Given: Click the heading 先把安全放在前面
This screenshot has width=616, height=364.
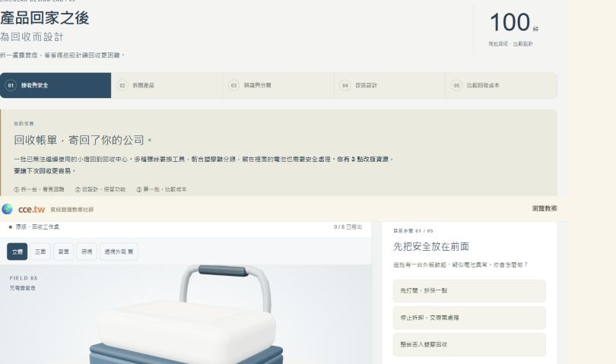Looking at the screenshot, I should (x=431, y=247).
